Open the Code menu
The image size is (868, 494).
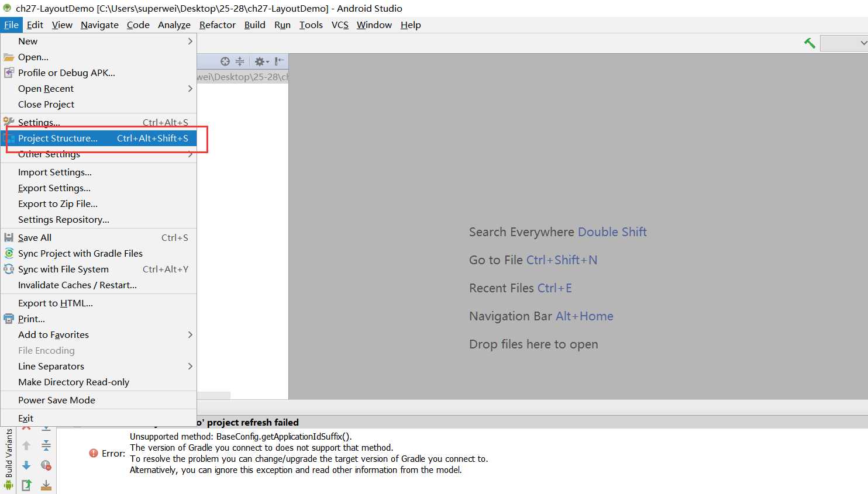coord(138,25)
